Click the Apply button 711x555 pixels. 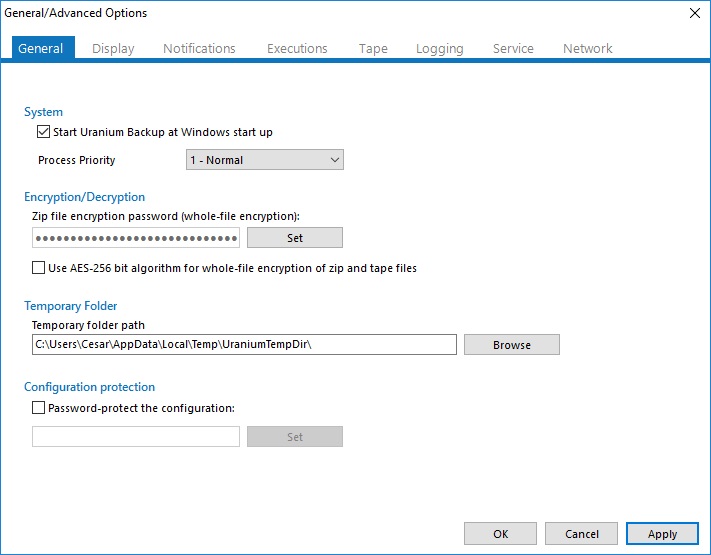[662, 534]
